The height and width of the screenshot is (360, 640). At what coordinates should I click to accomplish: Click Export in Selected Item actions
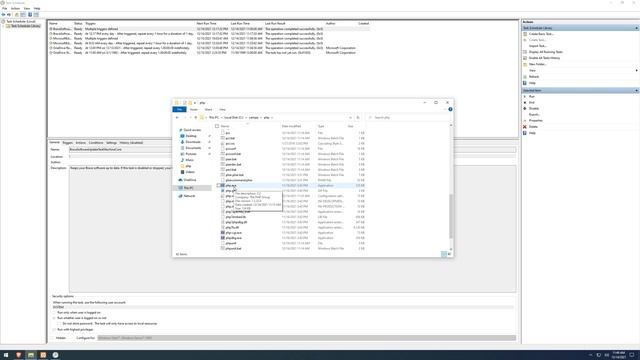(x=534, y=115)
